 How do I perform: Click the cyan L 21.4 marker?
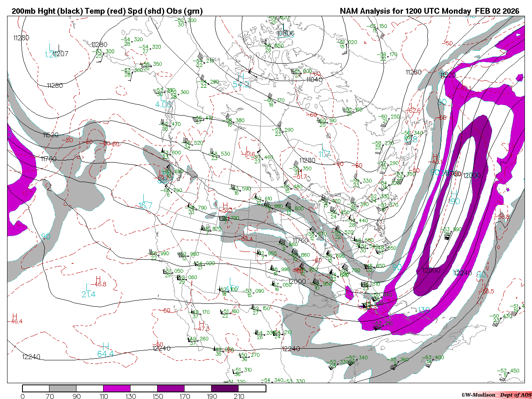[89, 291]
